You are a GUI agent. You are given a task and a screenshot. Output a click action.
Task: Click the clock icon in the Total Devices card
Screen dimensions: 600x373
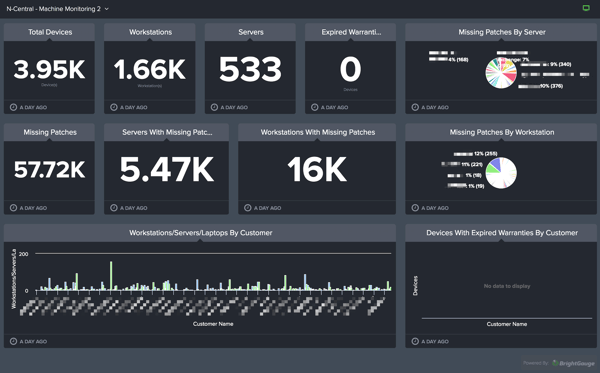13,108
